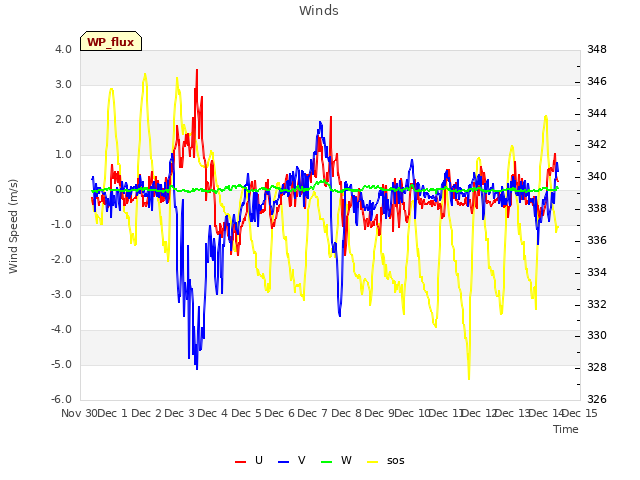
Task: Click the 336 right axis label
Action: (597, 240)
